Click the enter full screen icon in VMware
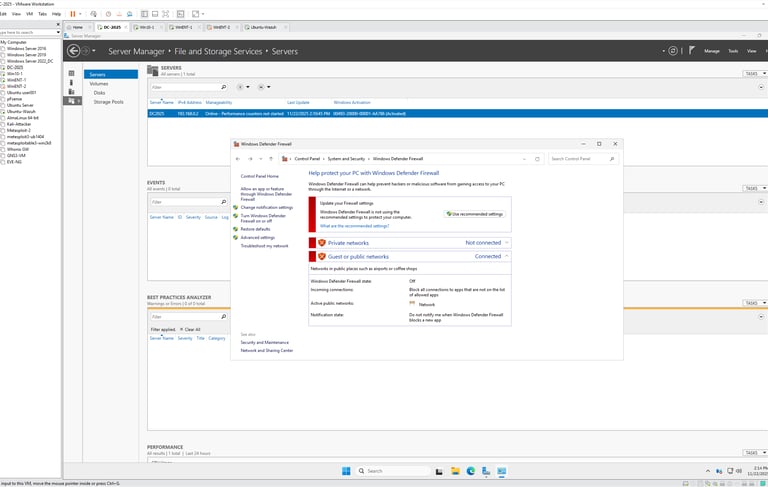768x487 pixels. click(x=166, y=14)
